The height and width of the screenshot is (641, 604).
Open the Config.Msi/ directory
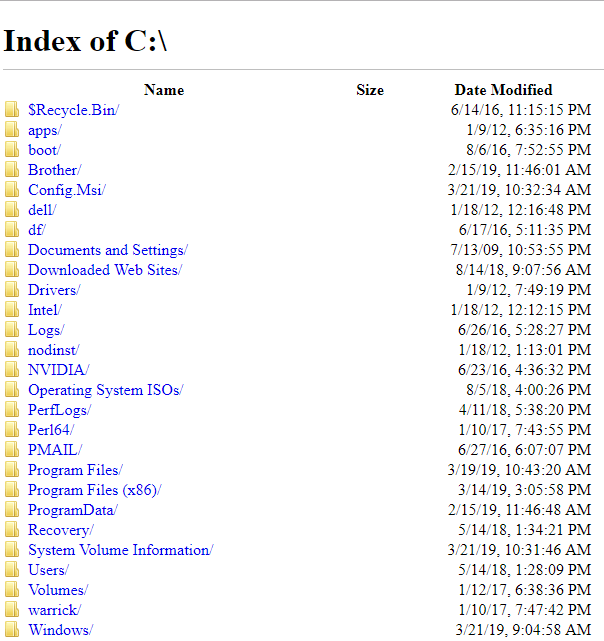click(x=67, y=190)
